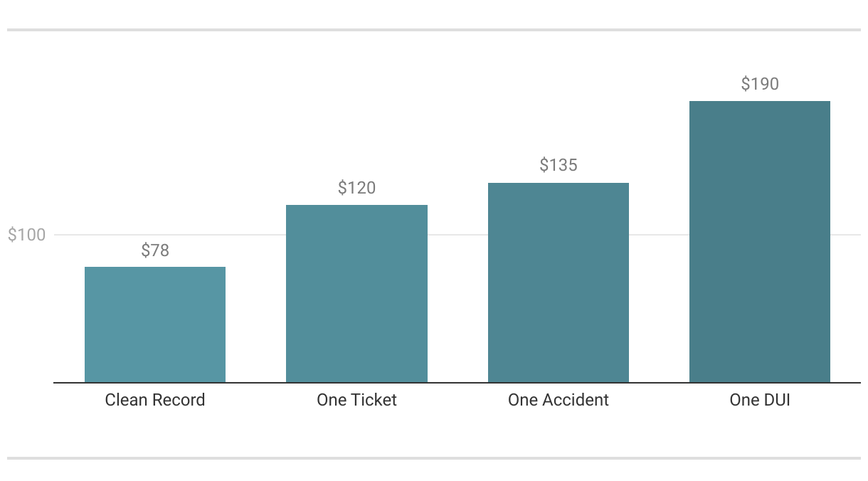Click the gray divider above the chart
The width and height of the screenshot is (868, 481).
[434, 30]
